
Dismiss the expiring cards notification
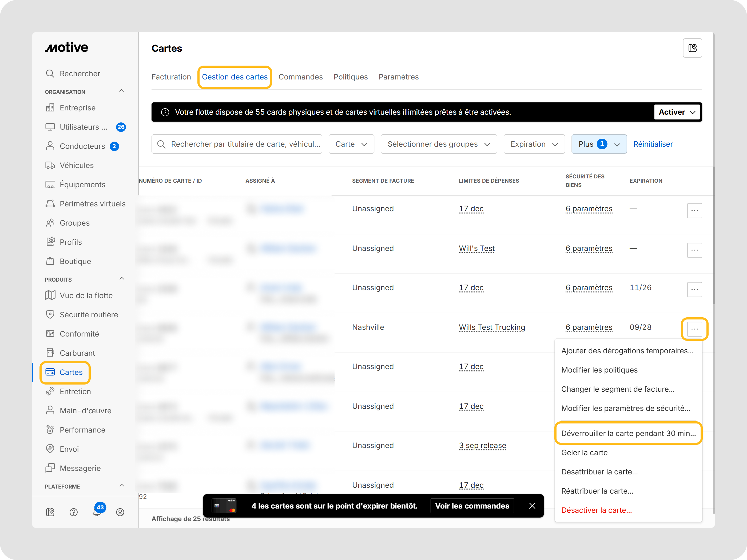point(532,506)
